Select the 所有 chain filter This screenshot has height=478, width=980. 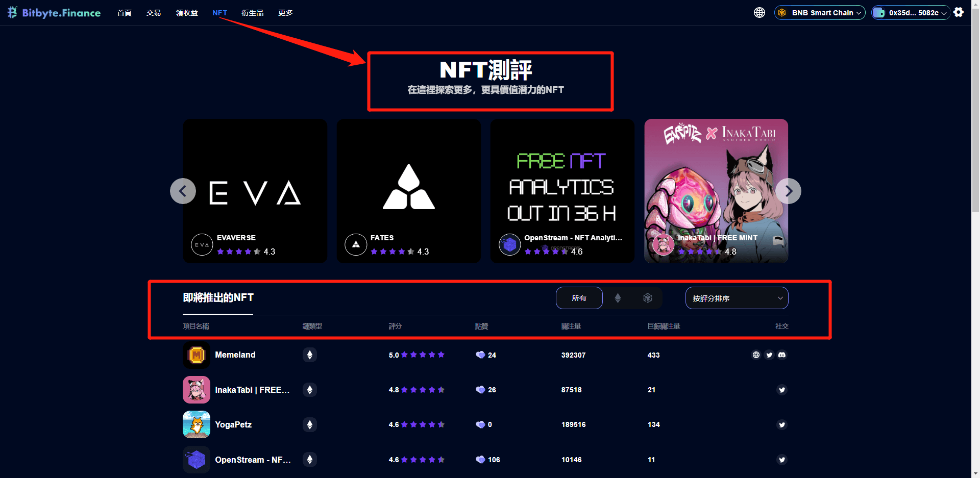[579, 298]
